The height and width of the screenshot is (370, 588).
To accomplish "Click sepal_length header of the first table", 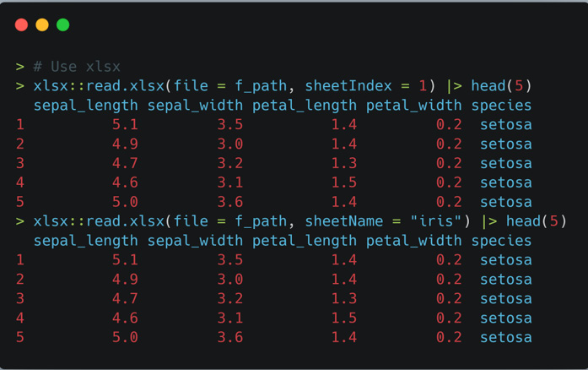I will pos(86,106).
